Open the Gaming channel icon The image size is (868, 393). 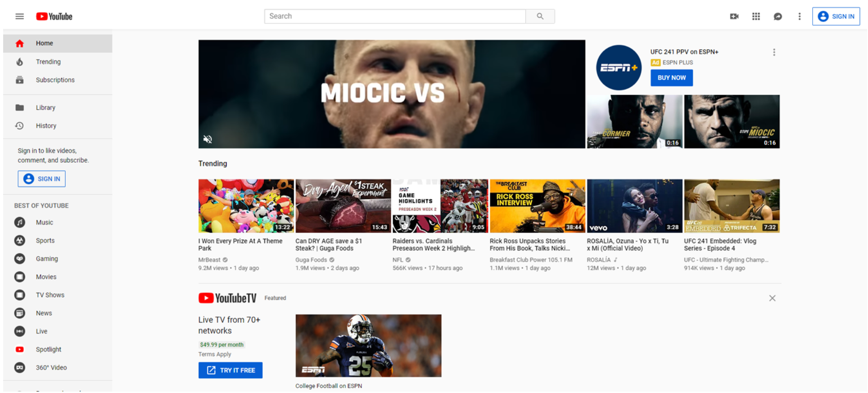point(19,259)
